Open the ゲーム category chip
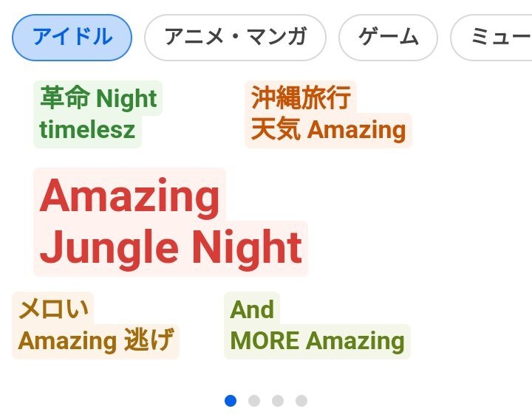Viewport: 532px width, 420px height. coord(388,37)
